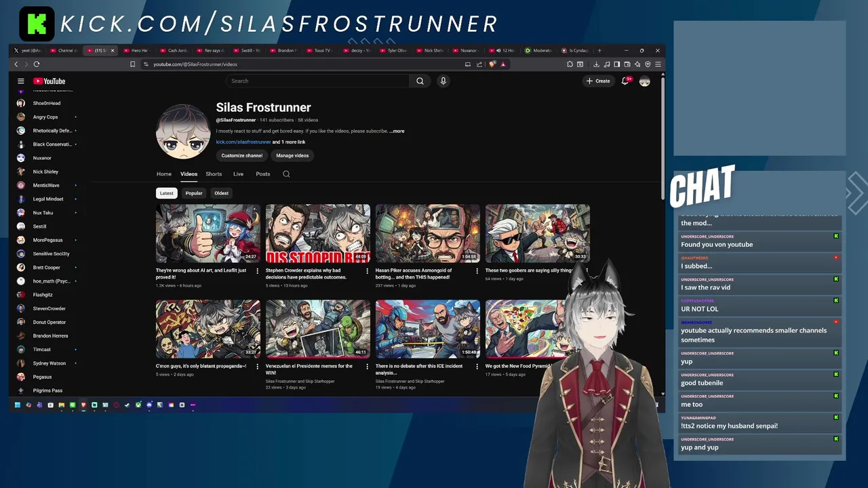
Task: Click the browser address bar URL
Action: point(195,64)
